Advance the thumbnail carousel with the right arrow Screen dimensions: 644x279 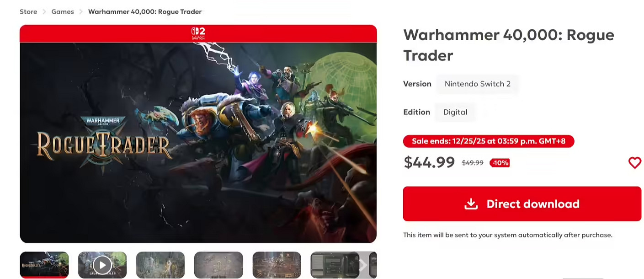pos(362,265)
